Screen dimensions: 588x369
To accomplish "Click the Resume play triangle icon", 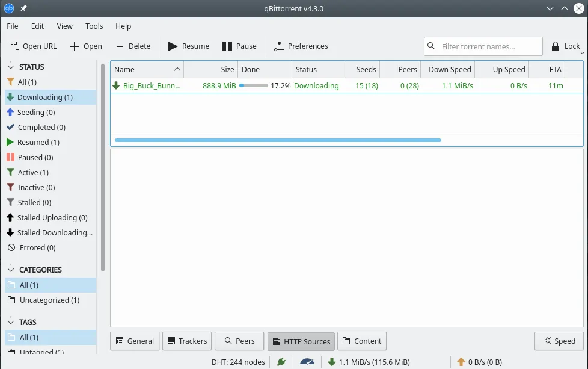I will 173,46.
